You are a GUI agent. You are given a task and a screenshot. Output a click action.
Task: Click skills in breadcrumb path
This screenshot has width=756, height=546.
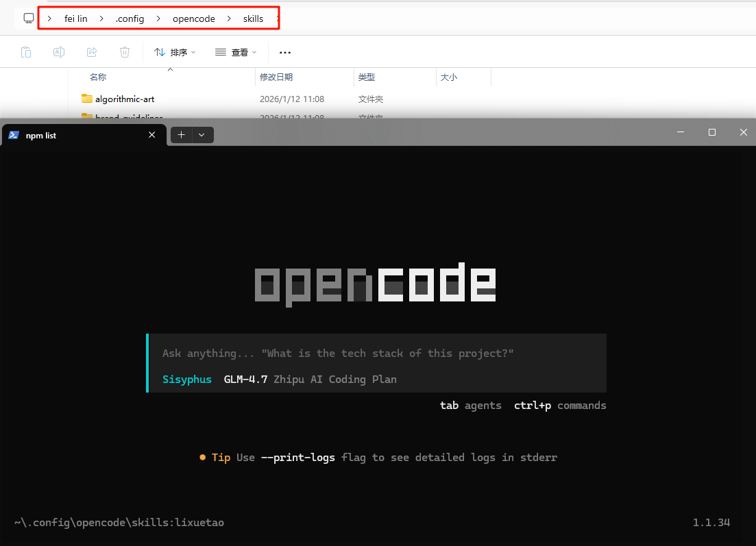click(253, 18)
